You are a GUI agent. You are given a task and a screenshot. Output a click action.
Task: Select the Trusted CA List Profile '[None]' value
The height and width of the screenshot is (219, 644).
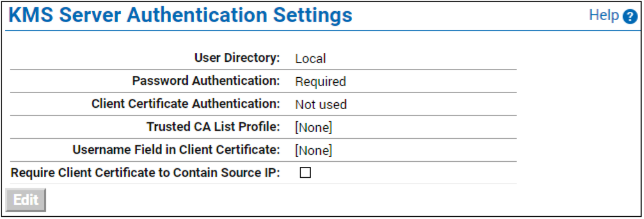(x=314, y=127)
